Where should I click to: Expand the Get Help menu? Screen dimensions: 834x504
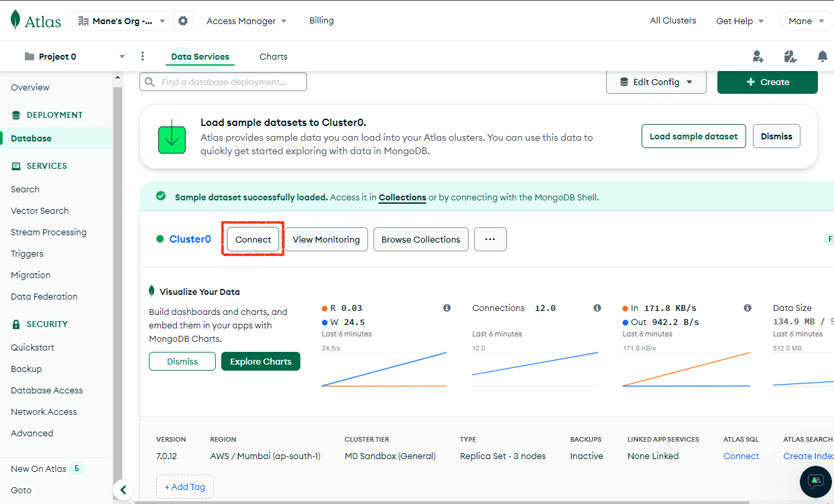(x=740, y=21)
